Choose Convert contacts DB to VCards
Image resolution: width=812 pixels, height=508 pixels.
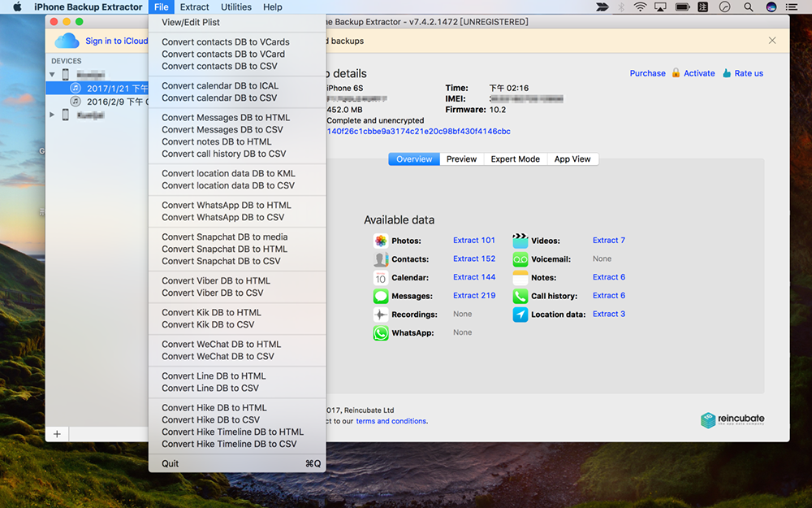pyautogui.click(x=237, y=42)
